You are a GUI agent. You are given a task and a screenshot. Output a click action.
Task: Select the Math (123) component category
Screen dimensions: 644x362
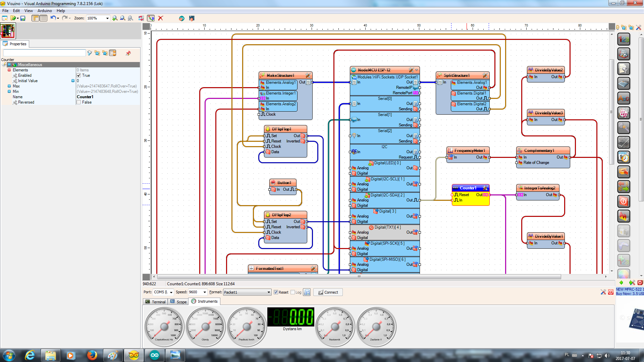pyautogui.click(x=624, y=40)
